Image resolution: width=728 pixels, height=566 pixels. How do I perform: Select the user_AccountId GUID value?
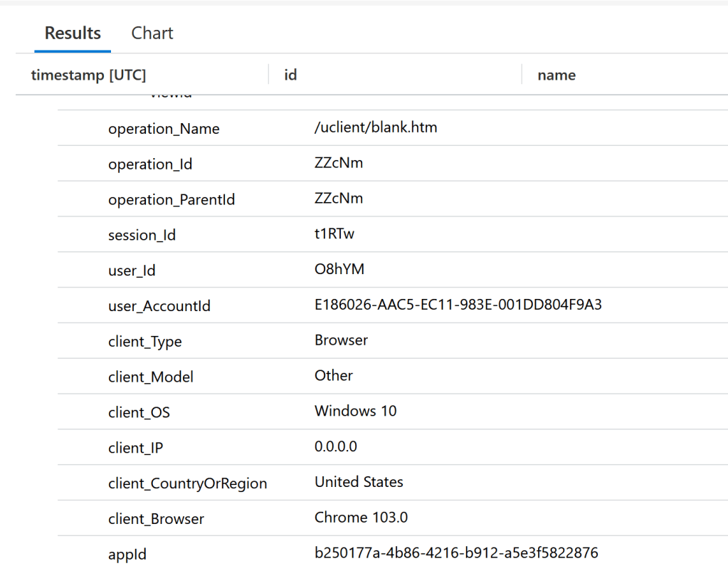click(x=458, y=305)
